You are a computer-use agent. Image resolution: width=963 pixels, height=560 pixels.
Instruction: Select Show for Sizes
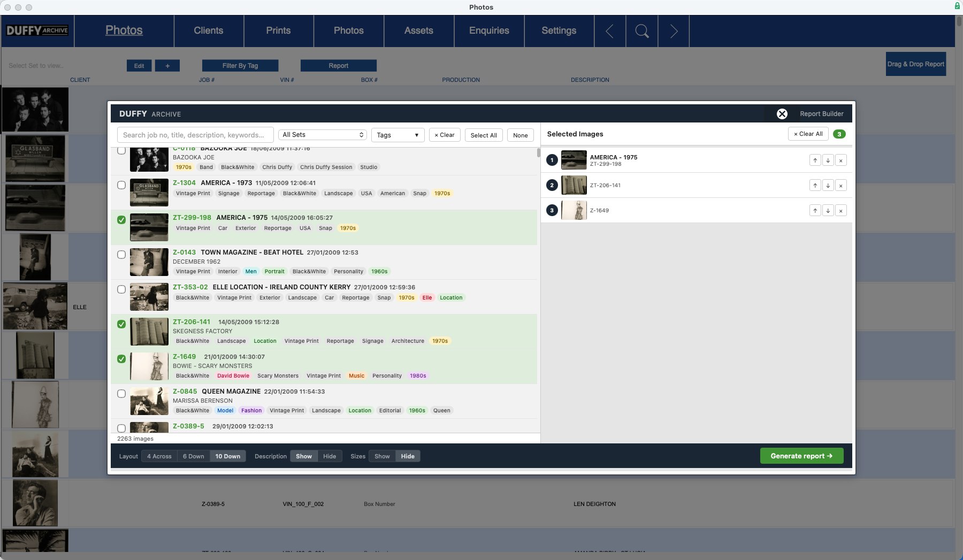pyautogui.click(x=382, y=456)
